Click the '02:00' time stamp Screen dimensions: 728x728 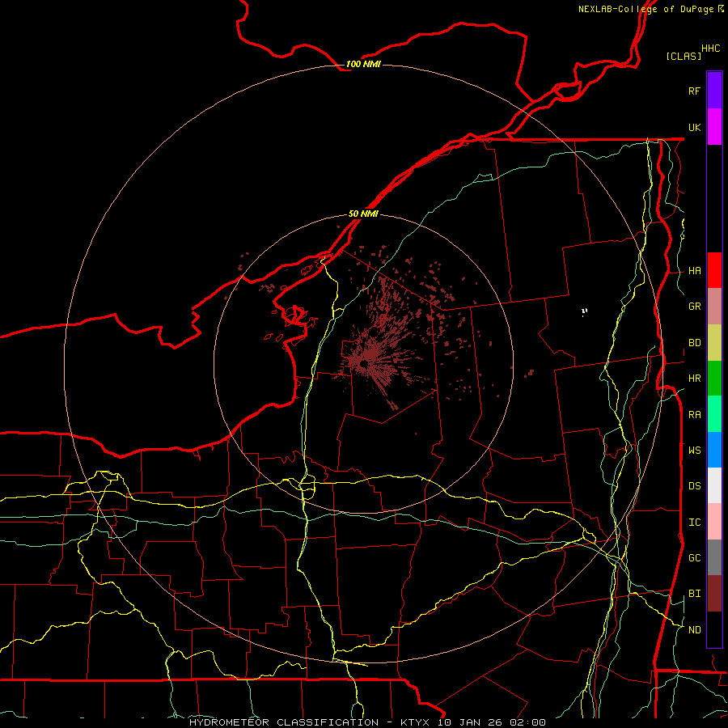coord(527,722)
